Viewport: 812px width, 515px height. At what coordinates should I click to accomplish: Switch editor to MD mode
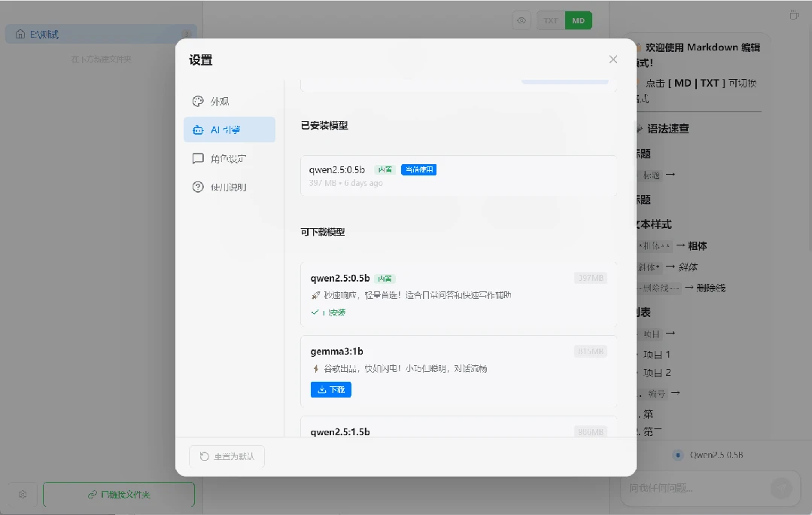click(x=579, y=21)
